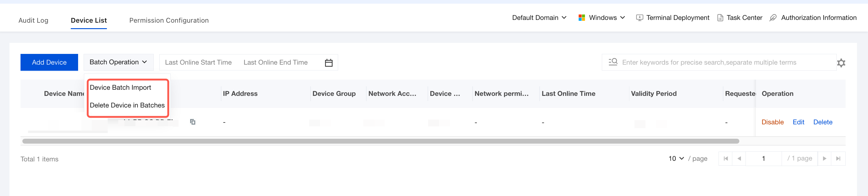
Task: Choose Delete Device in Batches
Action: [127, 105]
